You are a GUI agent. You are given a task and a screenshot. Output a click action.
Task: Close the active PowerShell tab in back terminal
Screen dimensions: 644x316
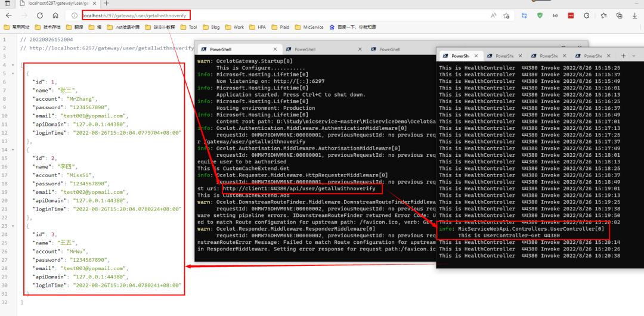coord(275,49)
